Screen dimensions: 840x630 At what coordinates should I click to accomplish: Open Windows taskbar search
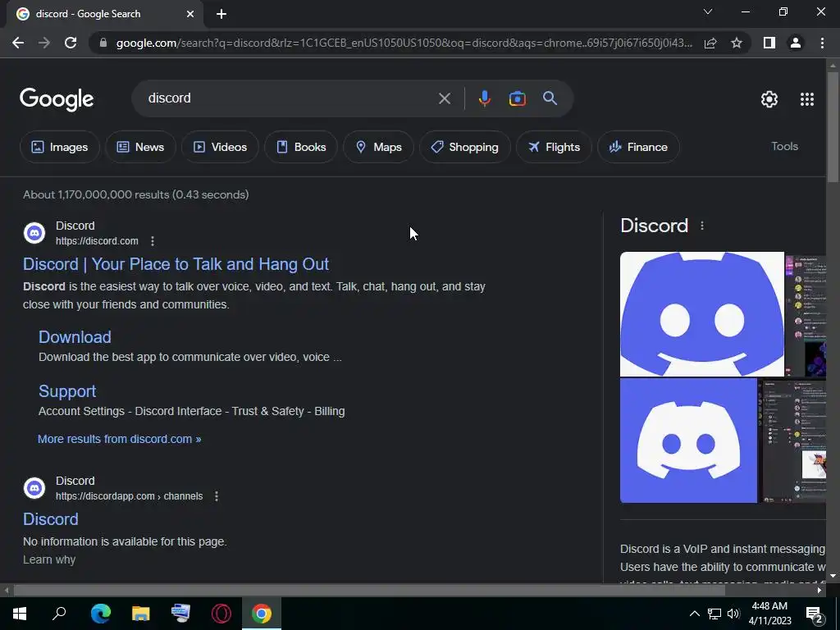pyautogui.click(x=59, y=614)
